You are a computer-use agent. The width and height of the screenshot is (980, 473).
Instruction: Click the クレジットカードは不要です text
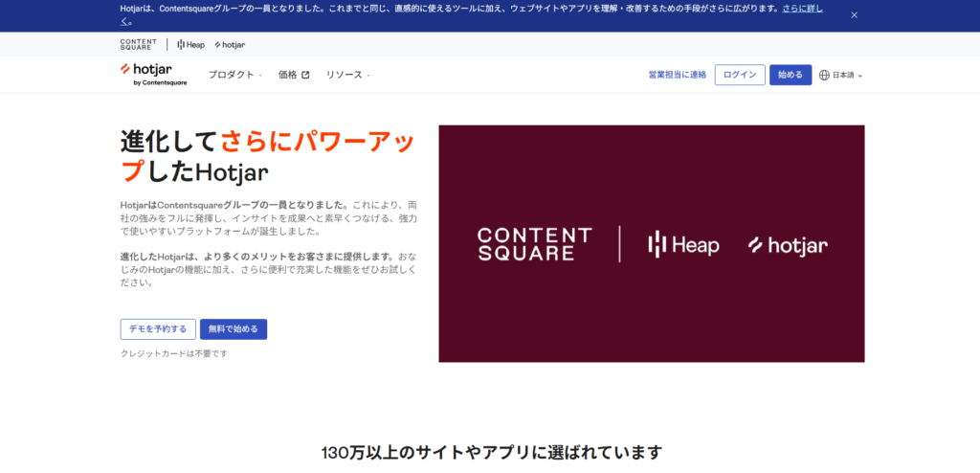pos(174,353)
